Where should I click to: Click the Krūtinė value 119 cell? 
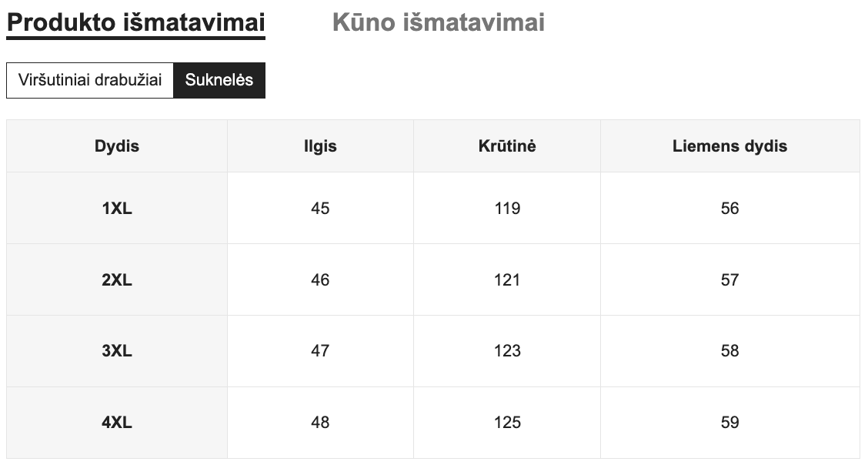point(507,208)
